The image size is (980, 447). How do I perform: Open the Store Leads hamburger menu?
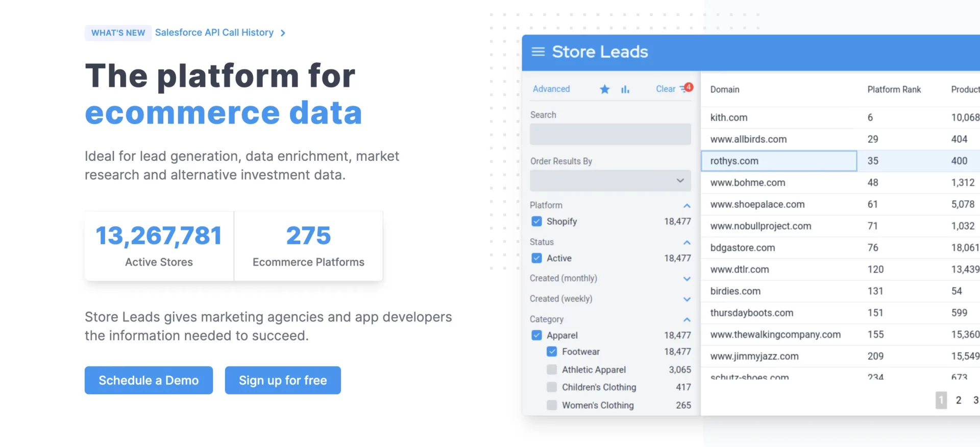538,52
